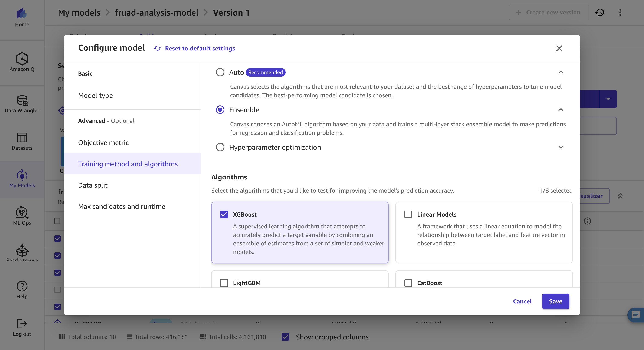Click the info icon in table header
Viewport: 644px width, 350px height.
click(x=588, y=221)
